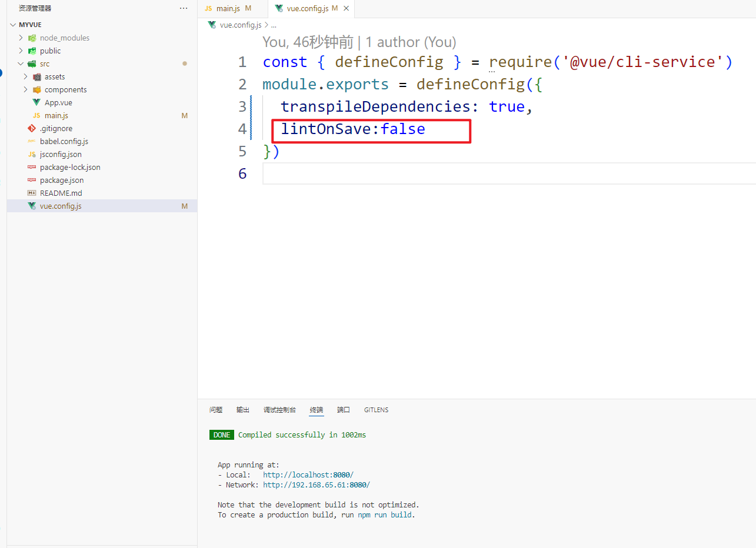Image resolution: width=756 pixels, height=548 pixels.
Task: Expand the public folder
Action: [21, 51]
